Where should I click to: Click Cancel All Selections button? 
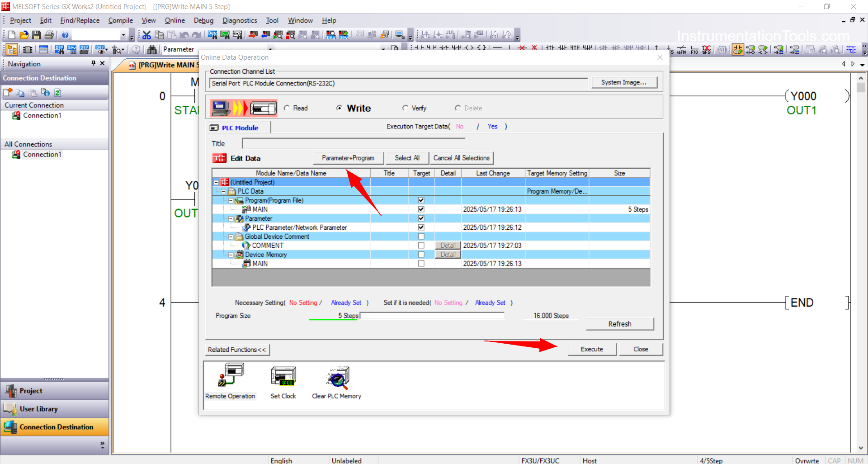pyautogui.click(x=461, y=158)
